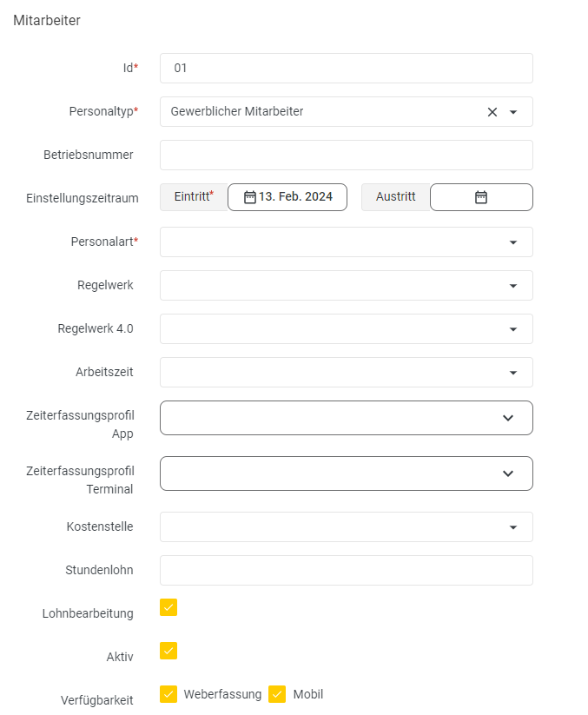This screenshot has height=715, width=588.
Task: Open the Austritt date calendar icon
Action: (481, 197)
